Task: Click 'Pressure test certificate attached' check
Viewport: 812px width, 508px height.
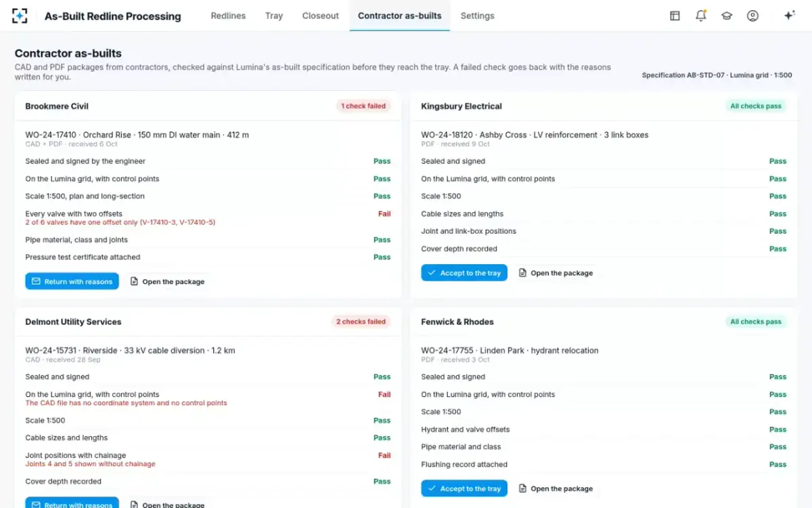Action: [83, 257]
